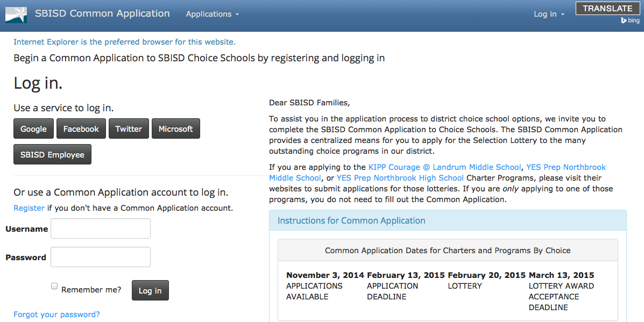644x322 pixels.
Task: Click the TRANSLATE button
Action: click(x=607, y=9)
